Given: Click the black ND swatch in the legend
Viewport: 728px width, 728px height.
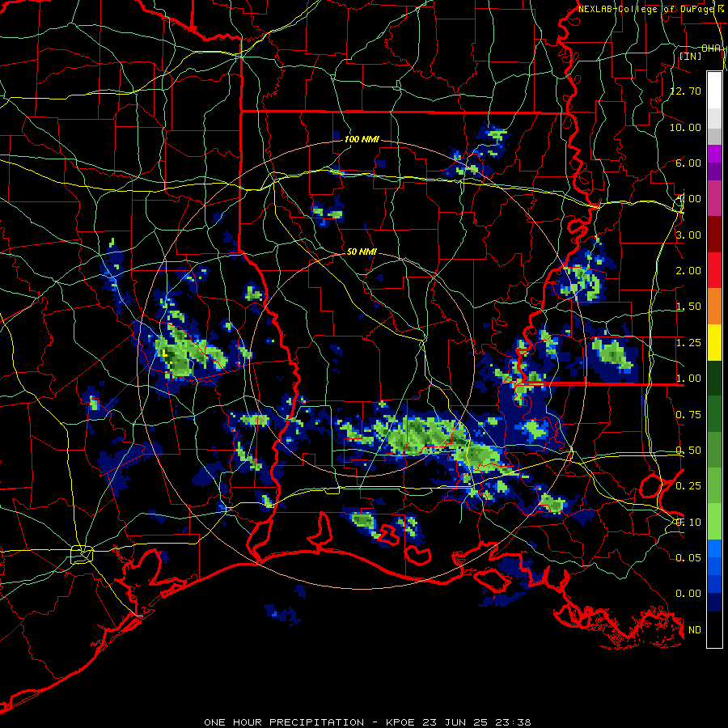Looking at the screenshot, I should 714,629.
